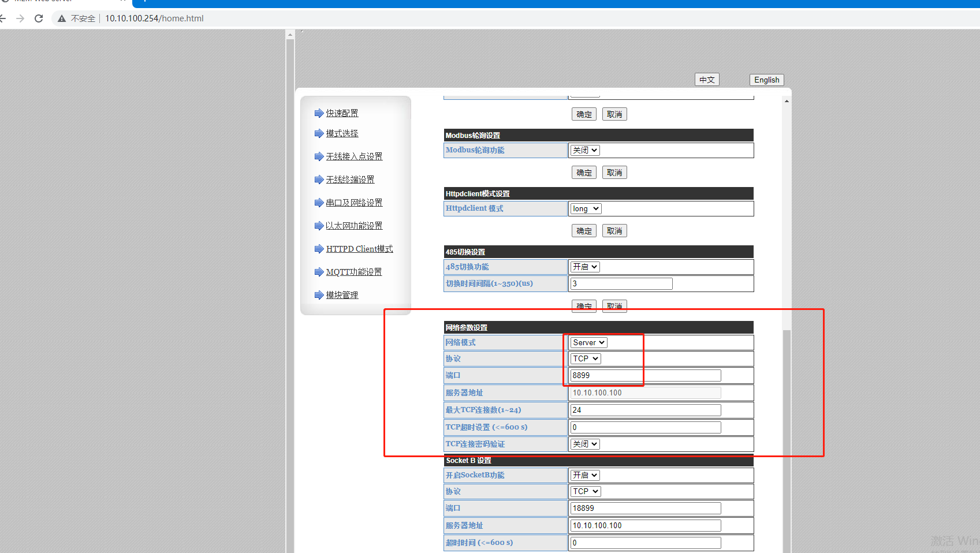980x553 pixels.
Task: Click the browser reload icon
Action: click(x=39, y=18)
